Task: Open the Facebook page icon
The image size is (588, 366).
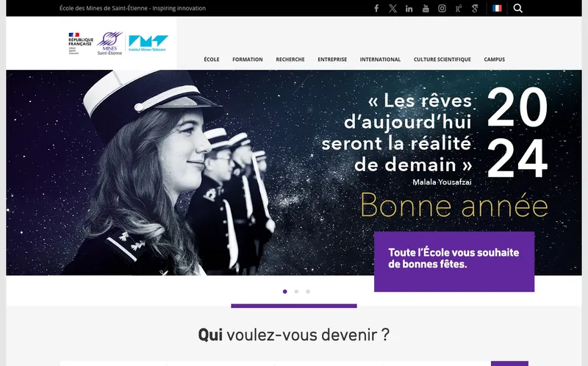Action: coord(376,8)
